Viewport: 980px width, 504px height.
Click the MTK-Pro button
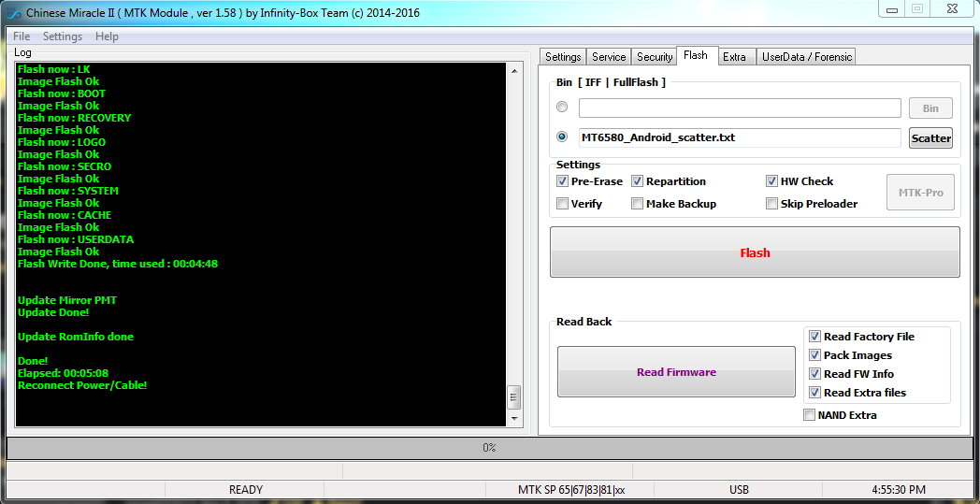click(921, 193)
